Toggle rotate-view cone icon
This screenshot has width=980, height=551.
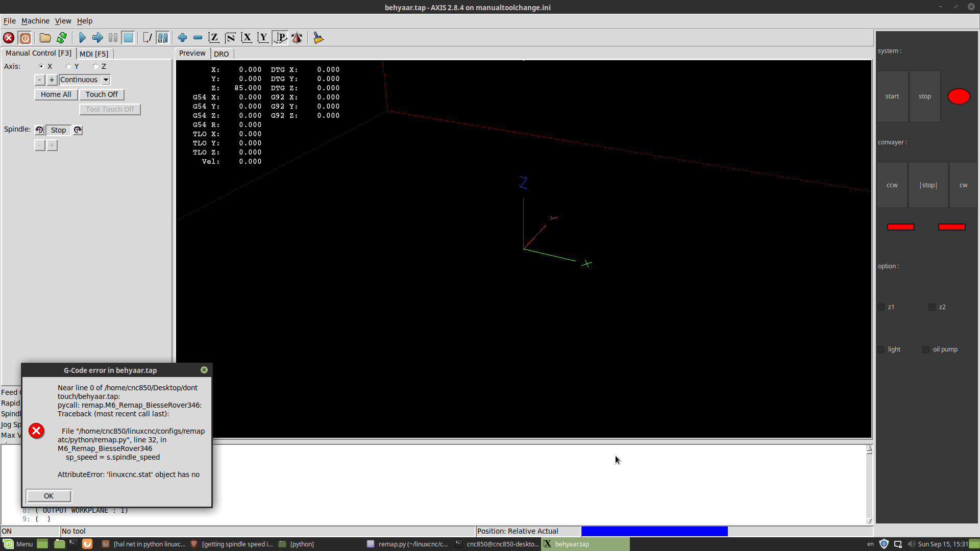point(297,38)
